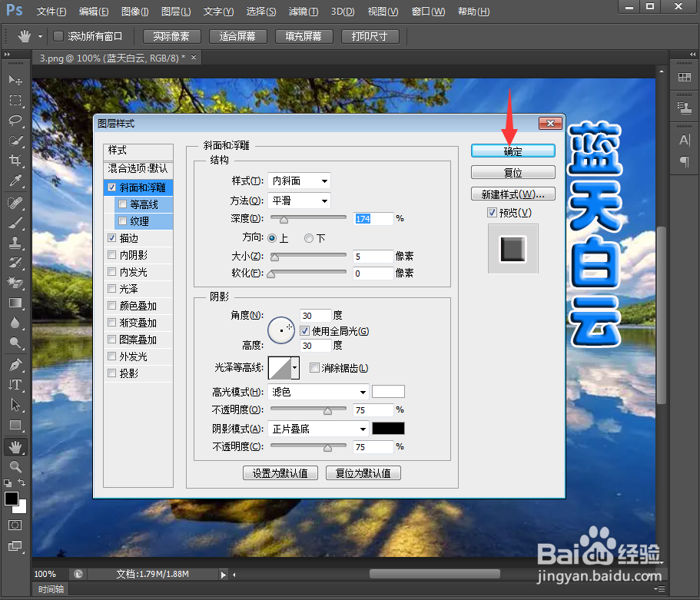The height and width of the screenshot is (600, 700).
Task: Select the Spot Healing Brush tool
Action: click(x=15, y=203)
